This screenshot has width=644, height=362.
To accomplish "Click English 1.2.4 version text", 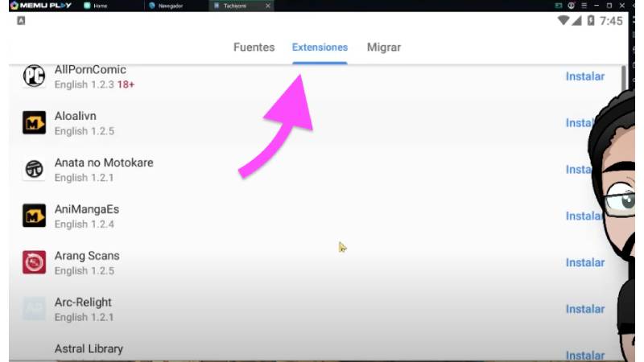I will [x=85, y=224].
